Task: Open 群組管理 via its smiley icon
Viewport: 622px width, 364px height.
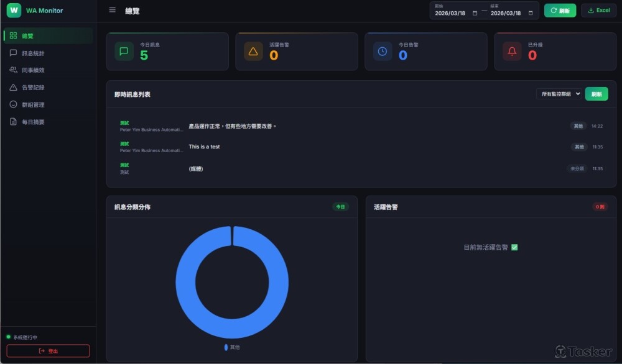Action: pyautogui.click(x=13, y=104)
